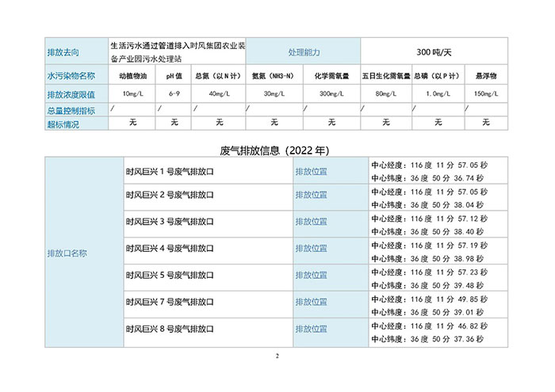555x392 pixels.
Task: Select the 300mg/L limit value
Action: tap(331, 93)
